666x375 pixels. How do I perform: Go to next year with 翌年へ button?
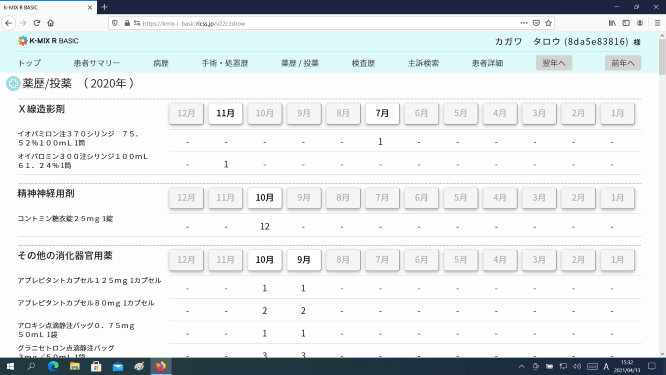click(x=554, y=63)
